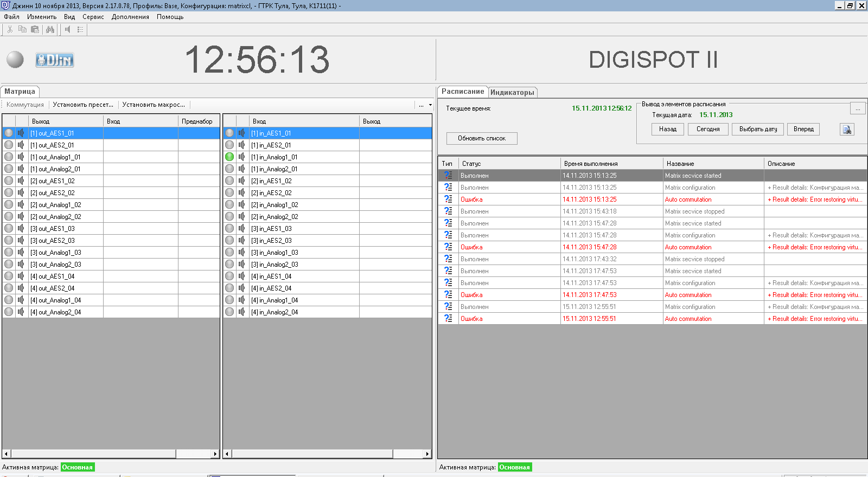The image size is (868, 477).
Task: Open the Вид menu
Action: pos(69,17)
